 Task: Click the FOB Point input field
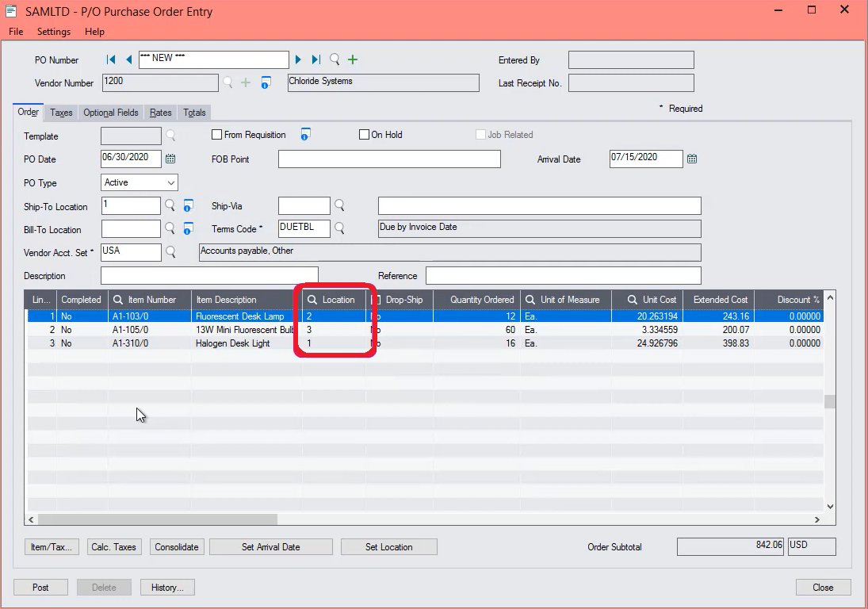pyautogui.click(x=388, y=159)
